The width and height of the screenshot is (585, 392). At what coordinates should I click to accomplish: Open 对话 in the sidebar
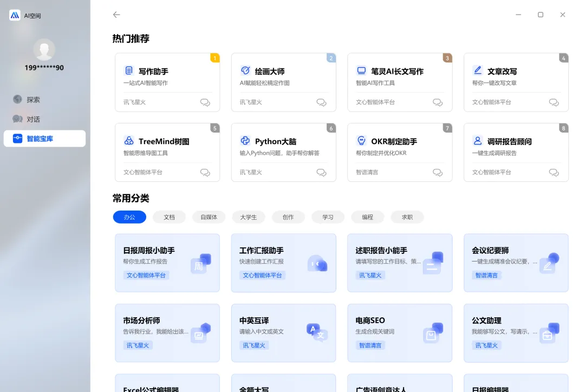click(44, 119)
